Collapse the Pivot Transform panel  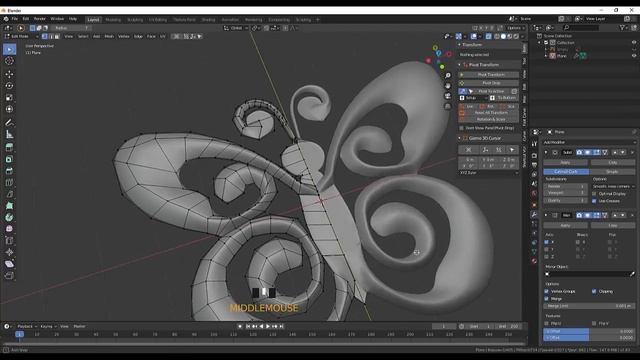click(x=460, y=64)
